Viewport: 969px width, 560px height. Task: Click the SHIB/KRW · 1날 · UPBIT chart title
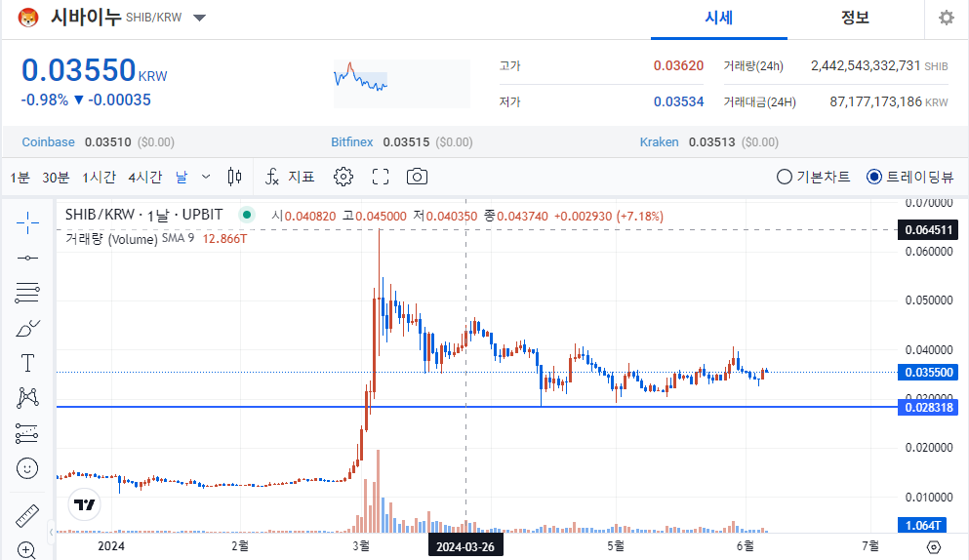143,215
